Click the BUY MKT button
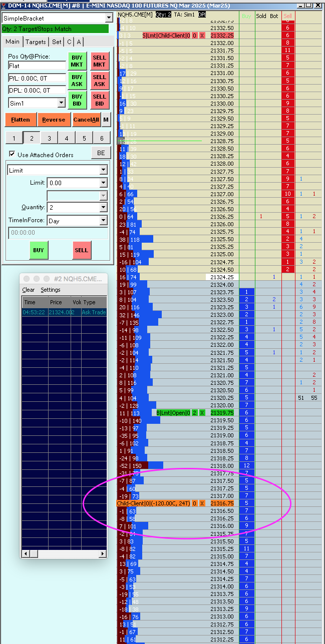The width and height of the screenshot is (325, 644). 77,61
